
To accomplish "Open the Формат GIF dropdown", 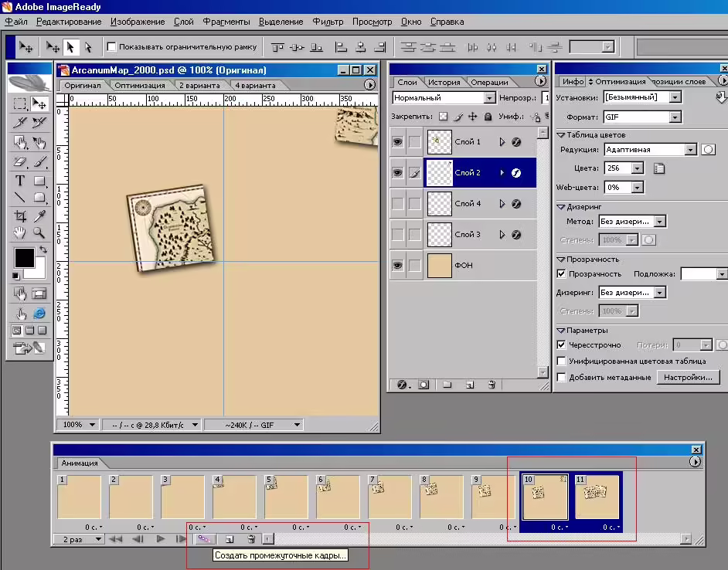I will coord(642,117).
